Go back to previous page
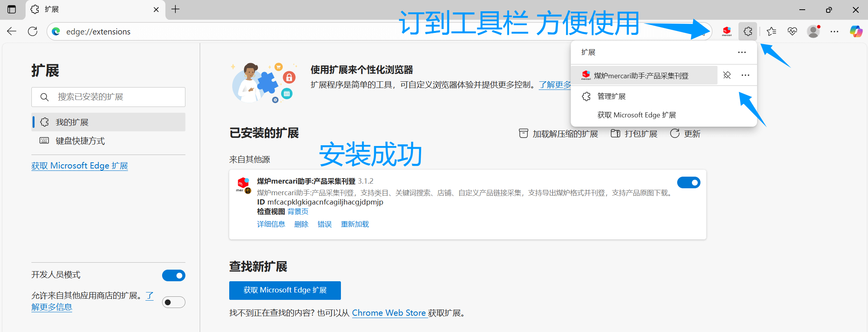Screen dimensions: 868x332 tap(12, 31)
